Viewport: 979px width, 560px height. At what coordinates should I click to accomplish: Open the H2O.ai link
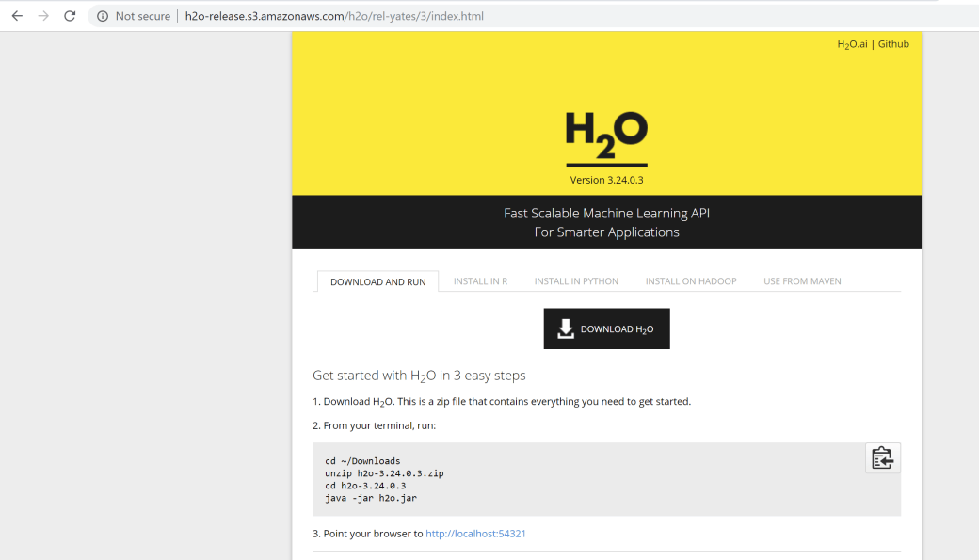(x=852, y=44)
